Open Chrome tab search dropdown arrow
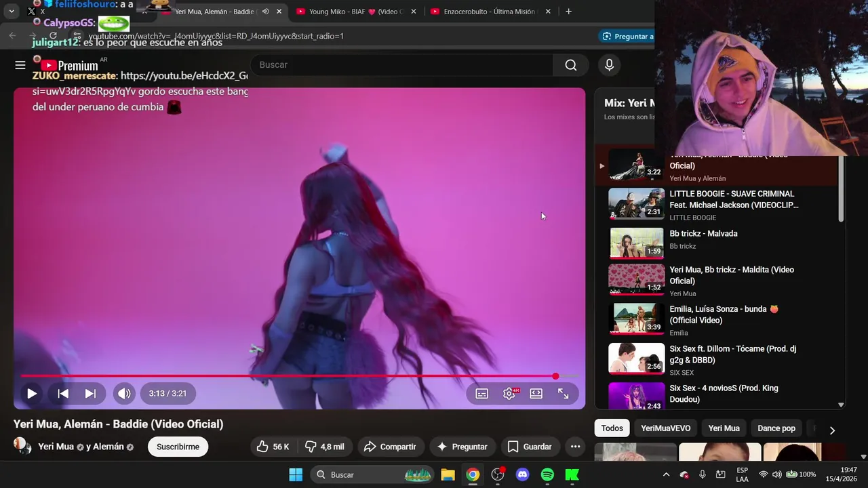This screenshot has width=868, height=488. click(x=12, y=12)
